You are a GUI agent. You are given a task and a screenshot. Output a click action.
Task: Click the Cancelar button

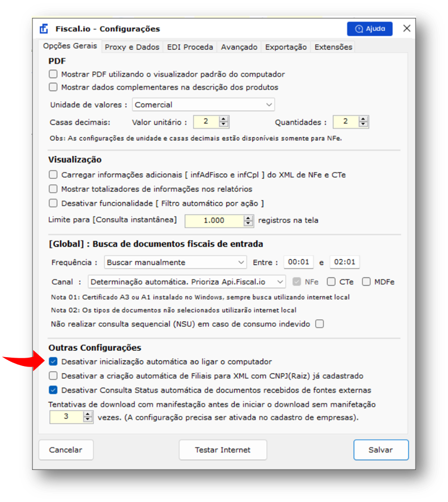66,450
